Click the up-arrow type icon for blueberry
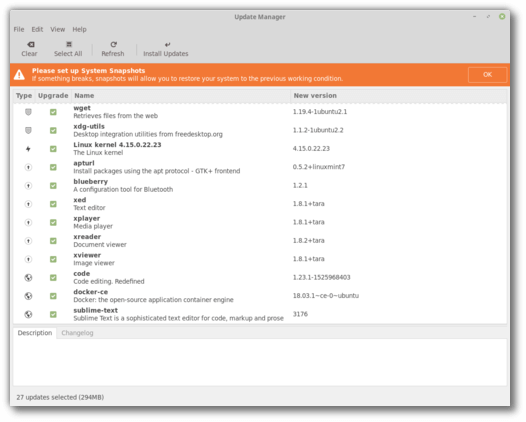 (29, 186)
